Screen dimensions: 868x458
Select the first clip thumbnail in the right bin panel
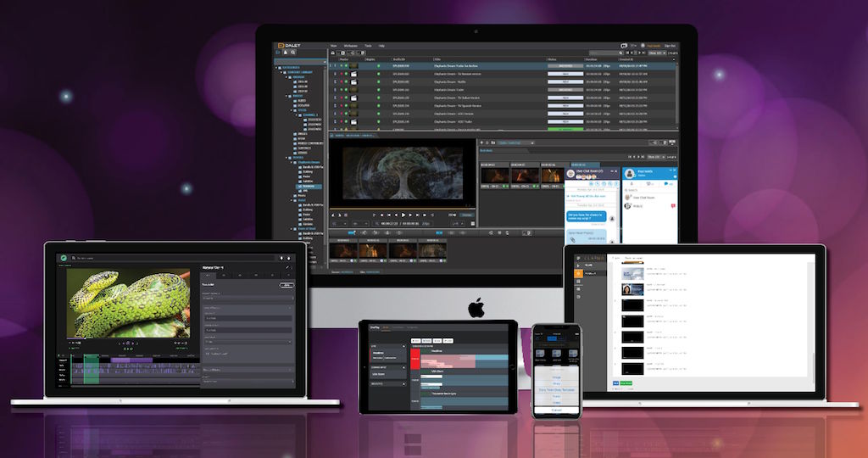click(x=494, y=176)
